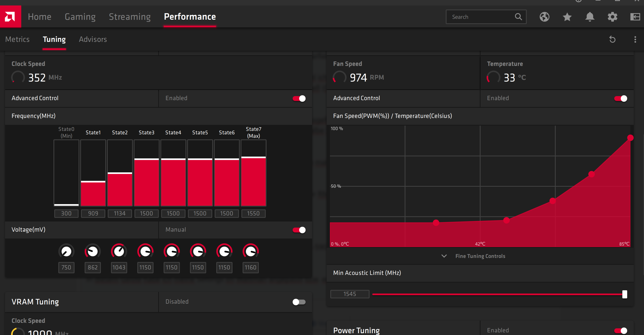Open the web browser globe icon
The width and height of the screenshot is (644, 335).
point(544,17)
